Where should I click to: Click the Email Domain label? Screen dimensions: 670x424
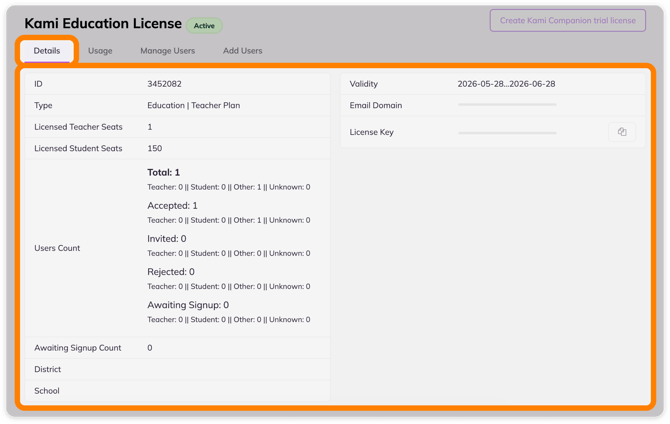(x=376, y=105)
